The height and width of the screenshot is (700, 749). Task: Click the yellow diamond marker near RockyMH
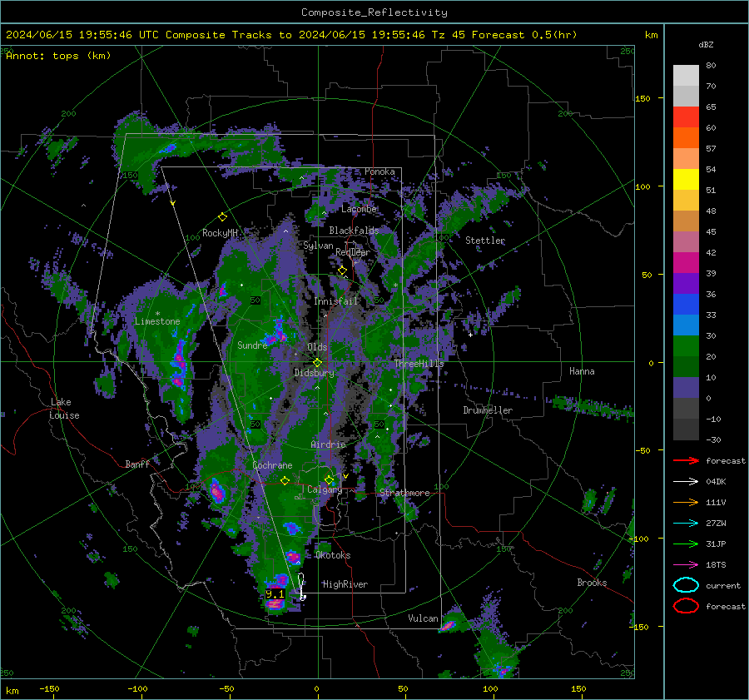[222, 217]
